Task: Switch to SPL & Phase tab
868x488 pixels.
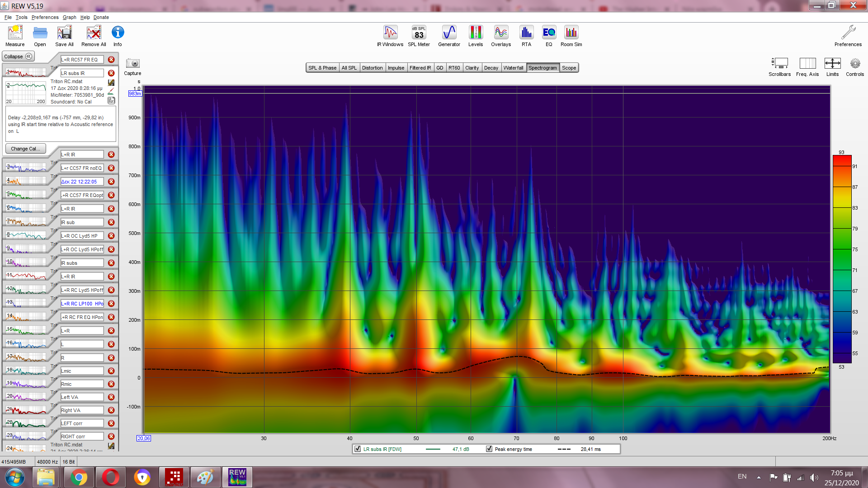Action: pyautogui.click(x=322, y=68)
